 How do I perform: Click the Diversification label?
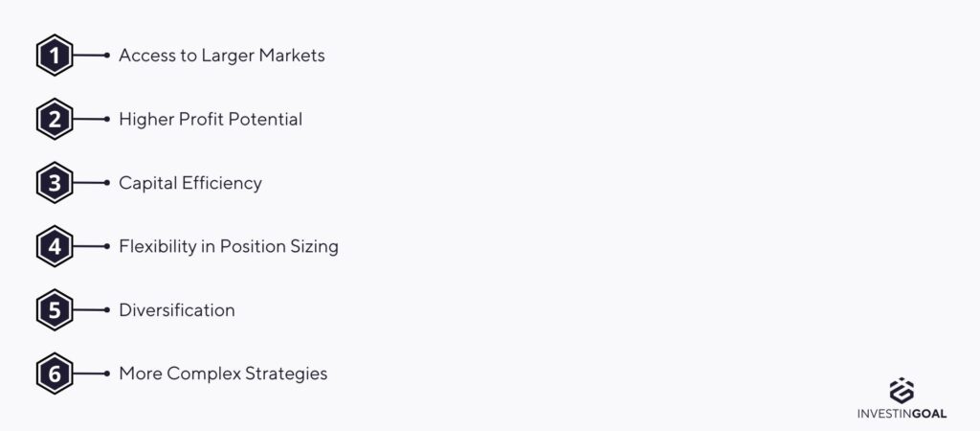177,310
